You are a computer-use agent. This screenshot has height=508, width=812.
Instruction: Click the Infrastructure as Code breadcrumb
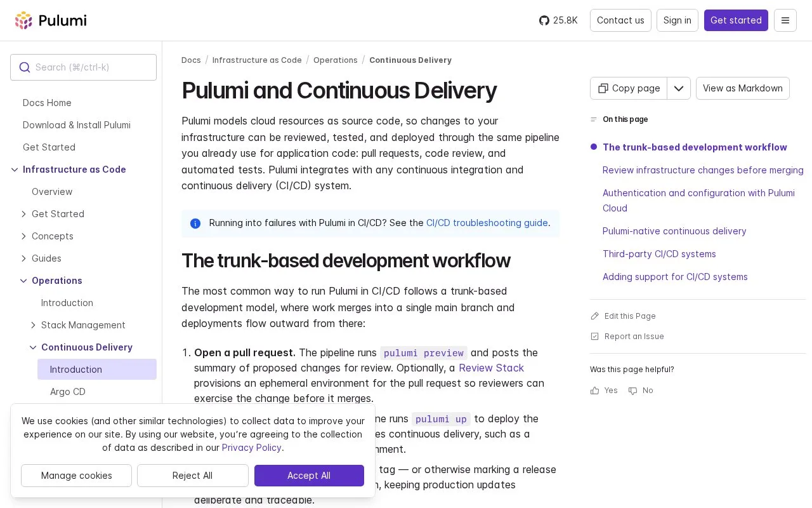coord(257,60)
